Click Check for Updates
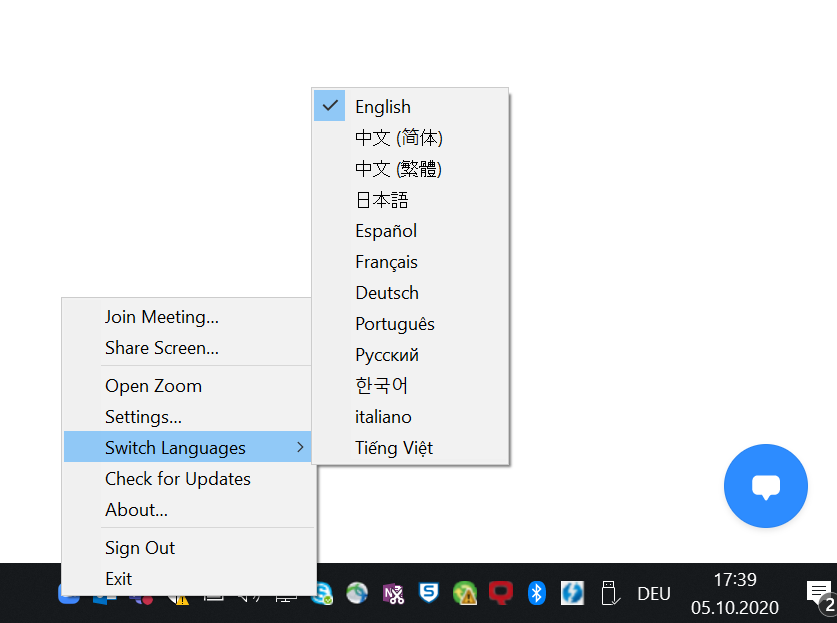Screen dimensions: 837x623 [x=178, y=479]
